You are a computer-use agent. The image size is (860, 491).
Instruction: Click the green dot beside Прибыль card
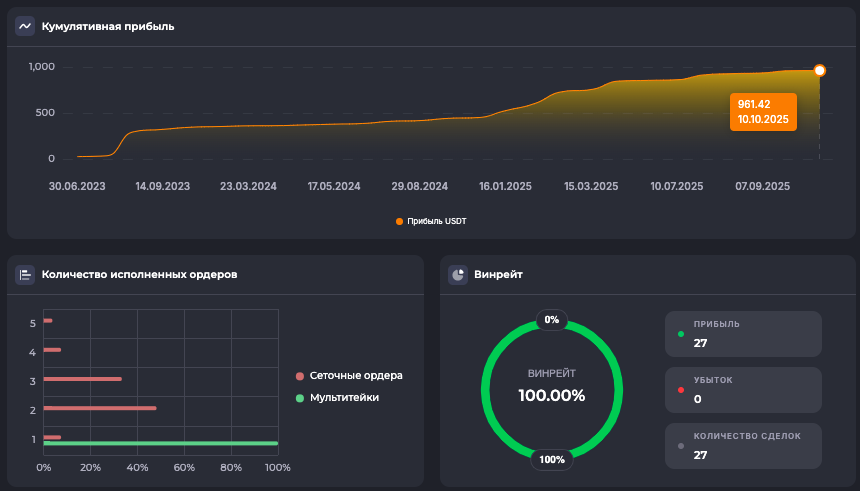point(681,334)
